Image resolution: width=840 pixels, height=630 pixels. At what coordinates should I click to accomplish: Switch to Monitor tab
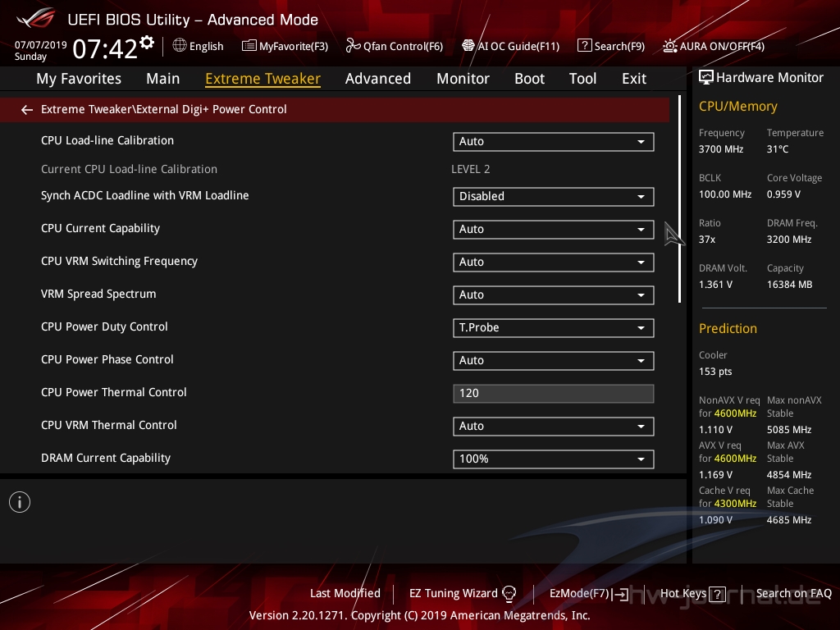463,79
